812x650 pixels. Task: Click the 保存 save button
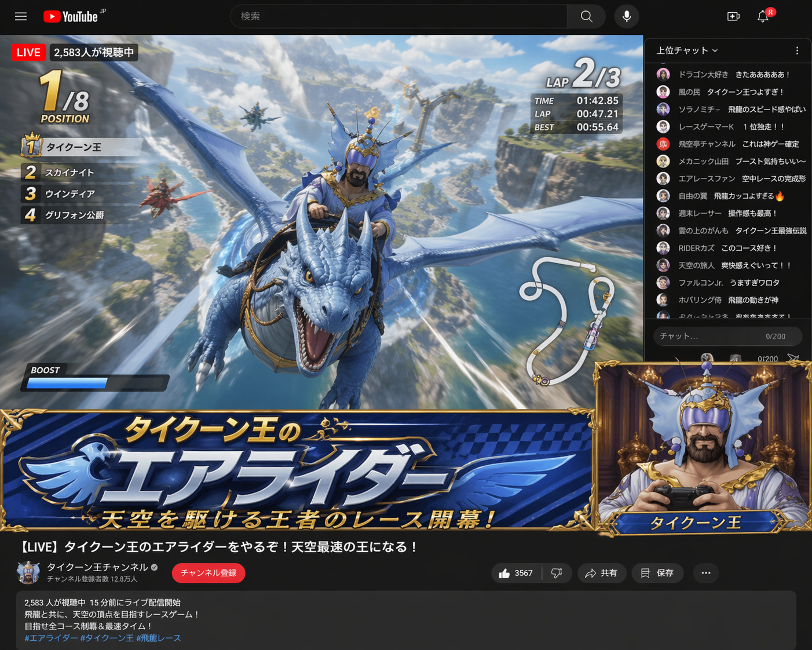tap(657, 573)
